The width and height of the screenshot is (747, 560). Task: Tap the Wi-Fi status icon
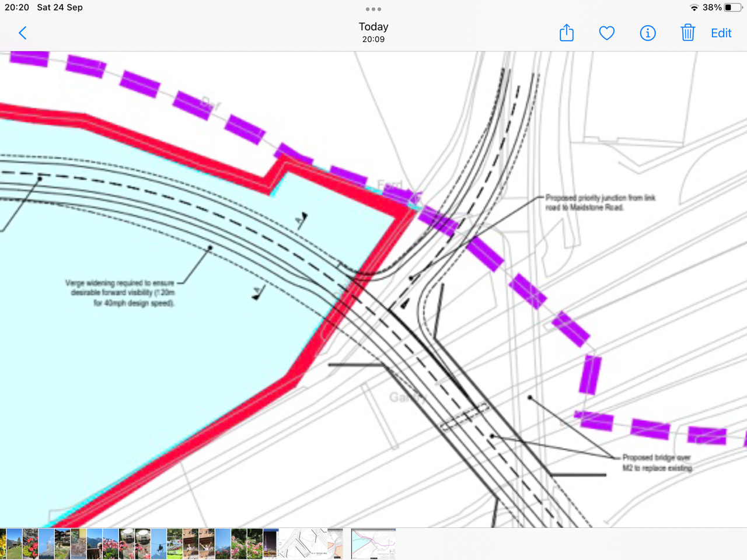(694, 8)
